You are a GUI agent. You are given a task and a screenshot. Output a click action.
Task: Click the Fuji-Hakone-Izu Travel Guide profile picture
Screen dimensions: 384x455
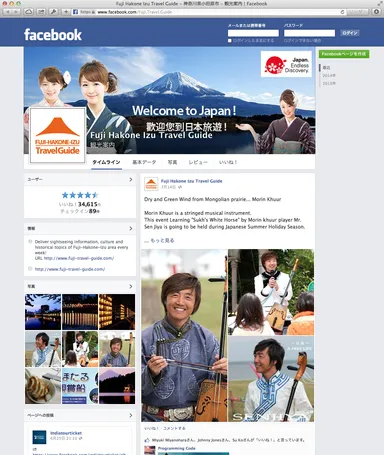pyautogui.click(x=58, y=135)
